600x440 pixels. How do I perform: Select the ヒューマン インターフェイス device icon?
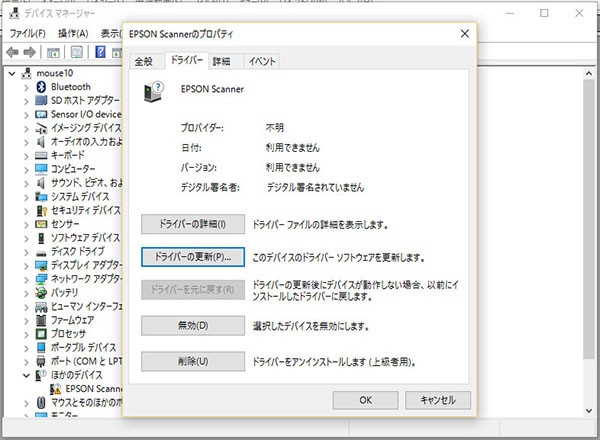point(41,307)
